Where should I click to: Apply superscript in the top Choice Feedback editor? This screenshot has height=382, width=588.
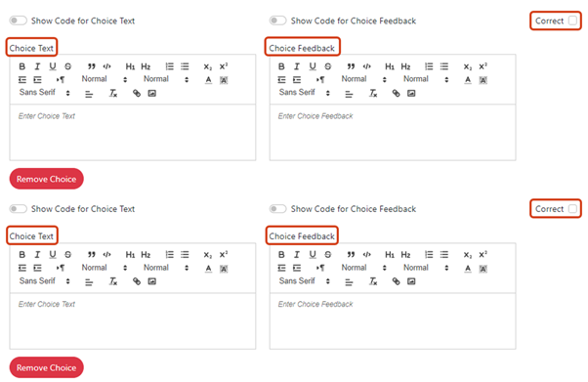click(x=483, y=66)
